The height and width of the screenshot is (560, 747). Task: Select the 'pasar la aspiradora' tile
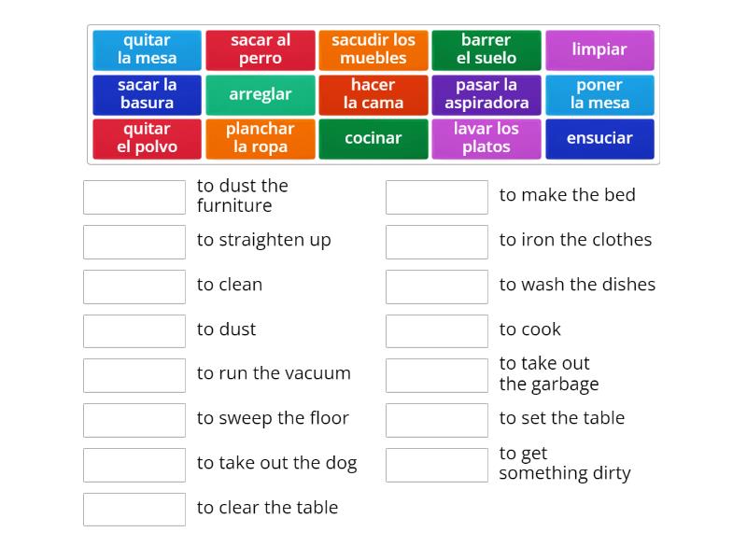pos(486,94)
